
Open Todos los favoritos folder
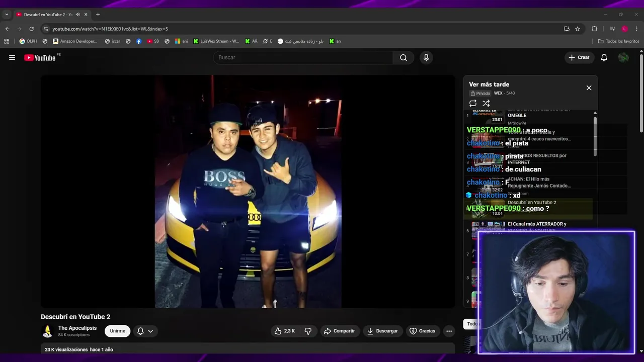point(618,41)
